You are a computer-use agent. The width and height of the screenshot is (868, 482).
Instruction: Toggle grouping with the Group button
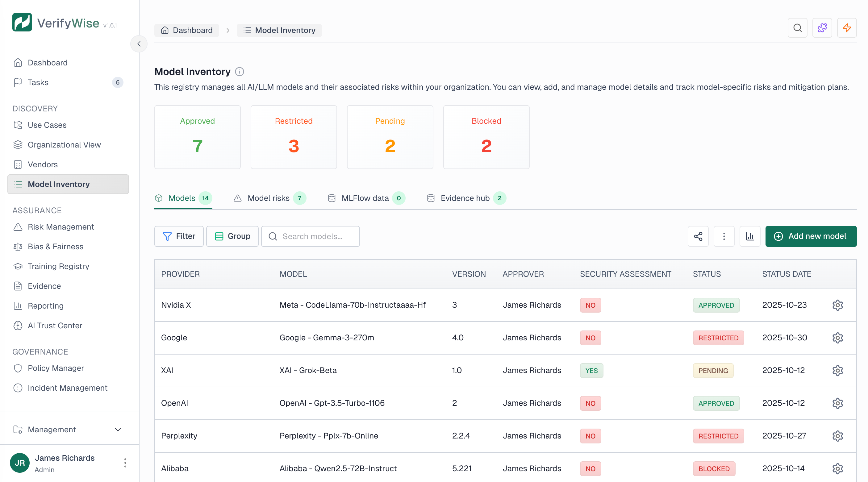point(232,236)
